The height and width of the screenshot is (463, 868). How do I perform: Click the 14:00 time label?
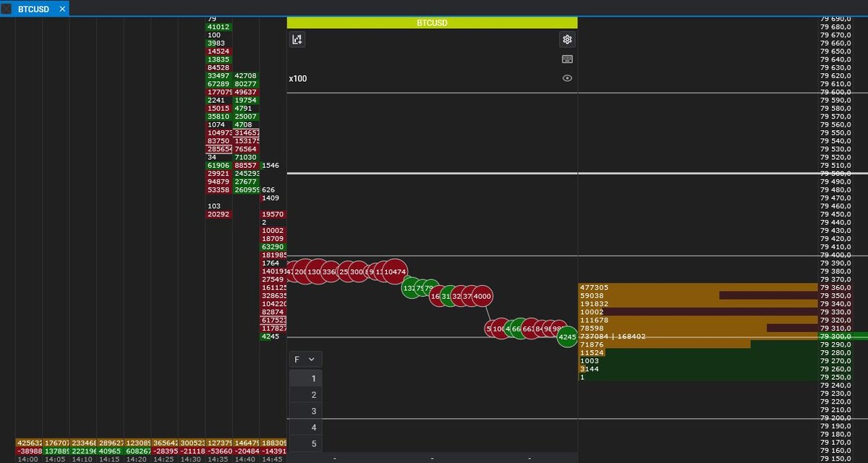point(27,459)
